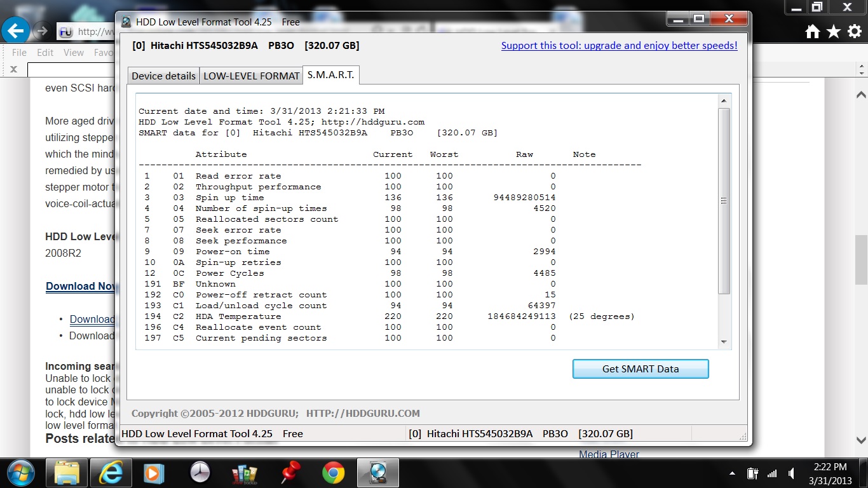Click the raw value 64397

pos(541,306)
